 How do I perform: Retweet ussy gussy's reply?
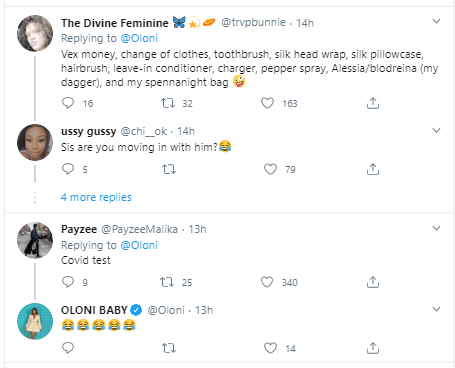pos(169,170)
